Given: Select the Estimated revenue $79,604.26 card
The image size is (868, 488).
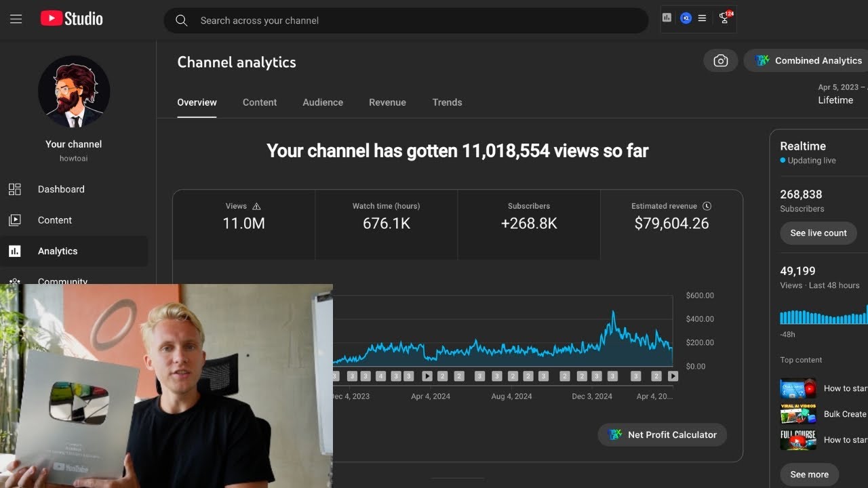Looking at the screenshot, I should click(x=671, y=224).
